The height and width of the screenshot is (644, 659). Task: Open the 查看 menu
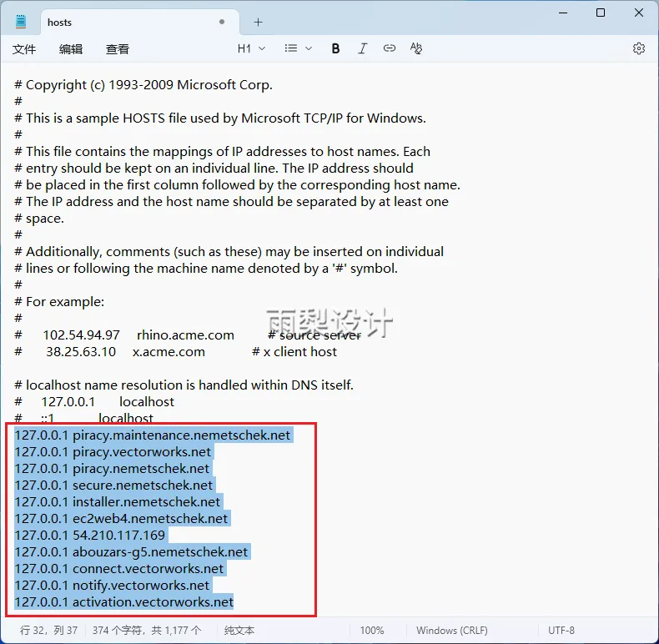point(118,49)
